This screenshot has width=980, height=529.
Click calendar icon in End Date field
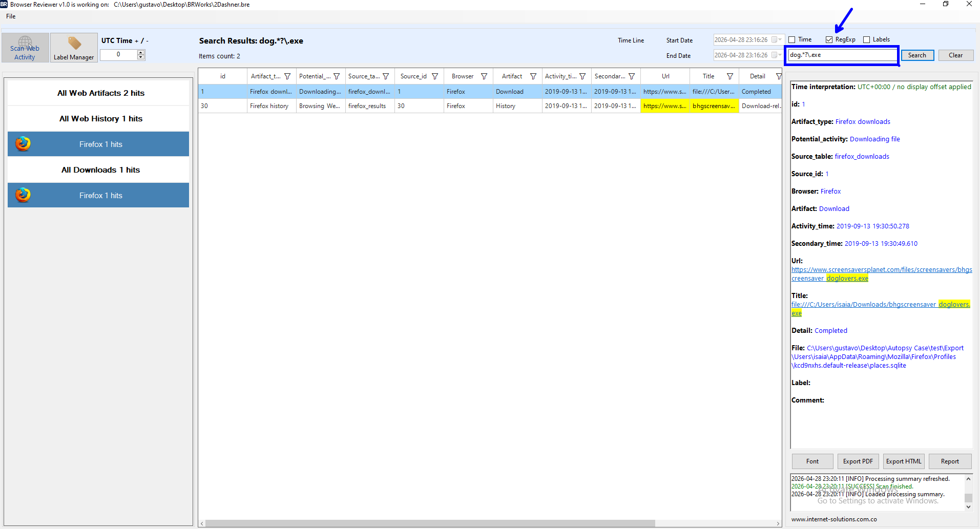point(774,55)
